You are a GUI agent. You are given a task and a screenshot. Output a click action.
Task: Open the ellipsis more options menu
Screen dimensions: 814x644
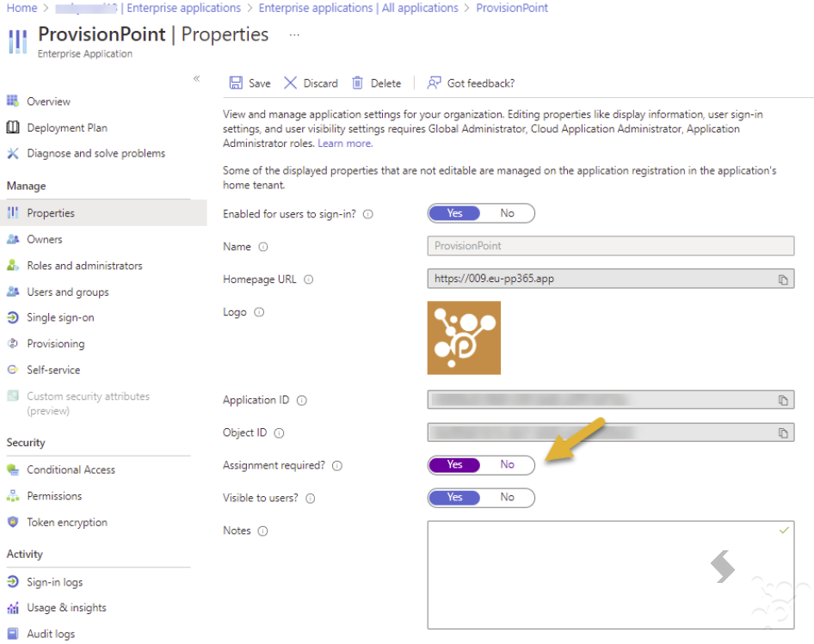coord(294,34)
